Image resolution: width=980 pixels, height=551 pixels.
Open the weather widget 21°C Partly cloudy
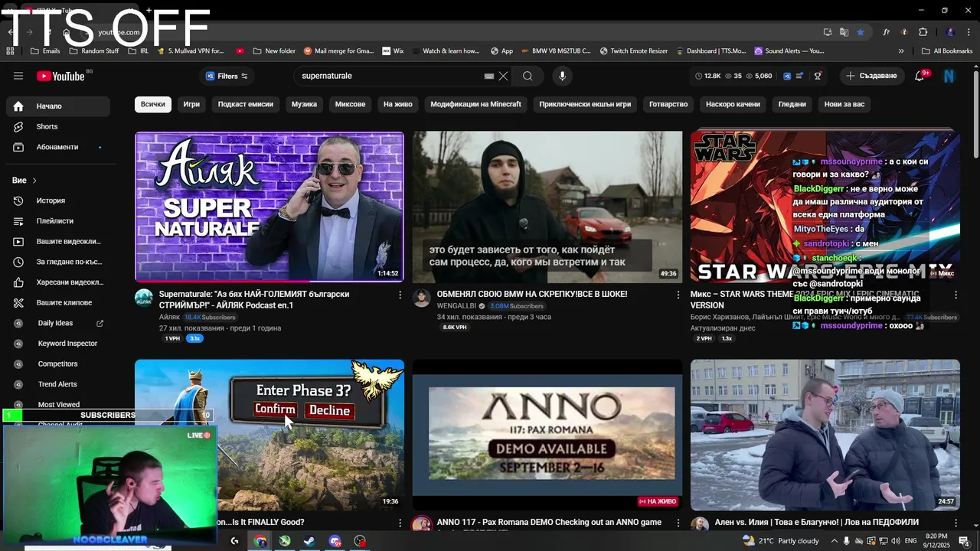click(x=781, y=541)
